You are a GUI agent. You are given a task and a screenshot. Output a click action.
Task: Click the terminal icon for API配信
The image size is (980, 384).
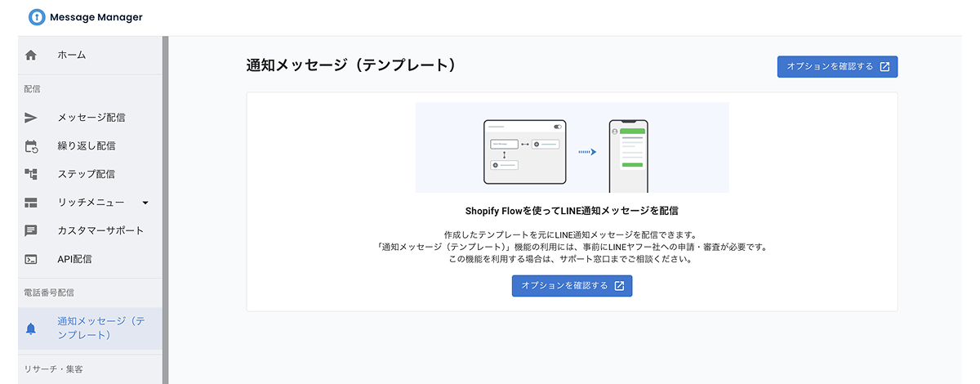[31, 259]
